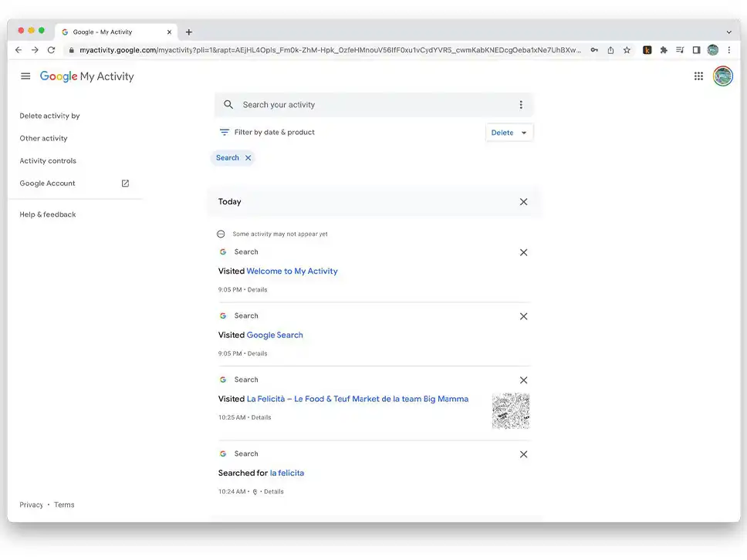Viewport: 747px width, 560px height.
Task: Click the Google Search visited link
Action: coord(275,336)
